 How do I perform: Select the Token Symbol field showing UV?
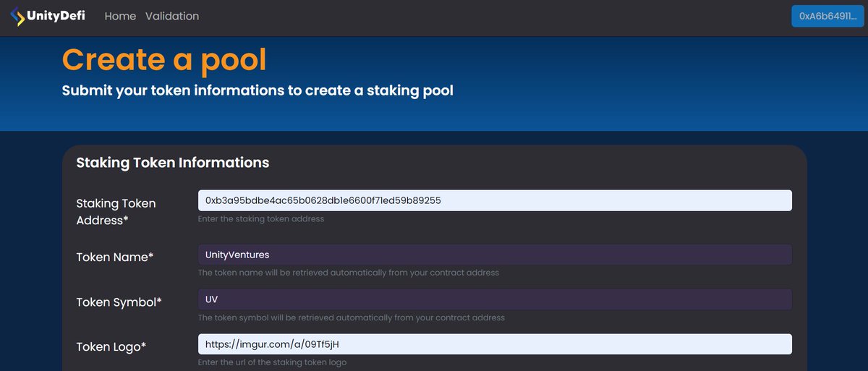click(x=495, y=299)
